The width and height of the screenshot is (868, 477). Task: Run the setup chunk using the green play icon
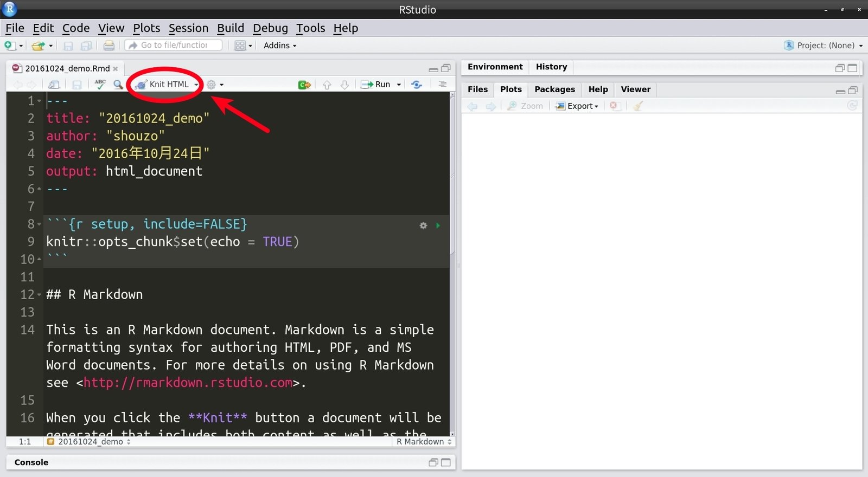point(438,225)
